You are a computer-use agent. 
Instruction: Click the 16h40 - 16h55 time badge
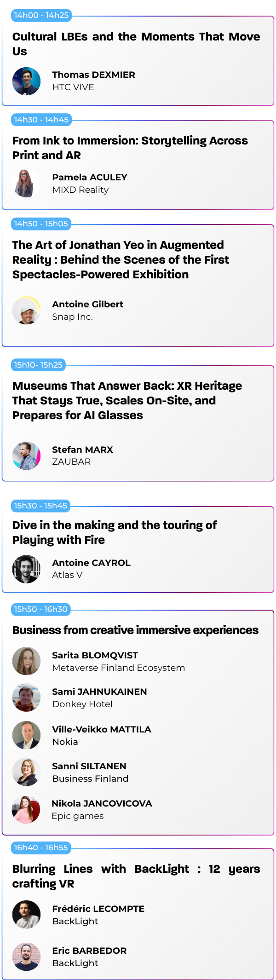(x=40, y=847)
